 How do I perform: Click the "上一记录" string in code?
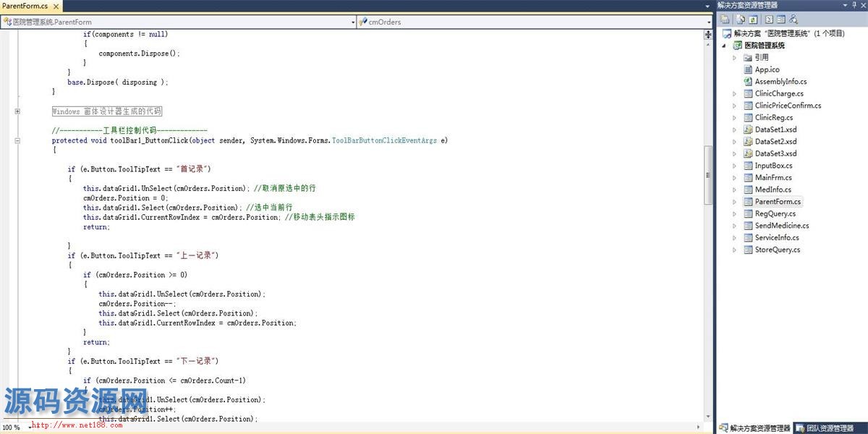click(197, 255)
